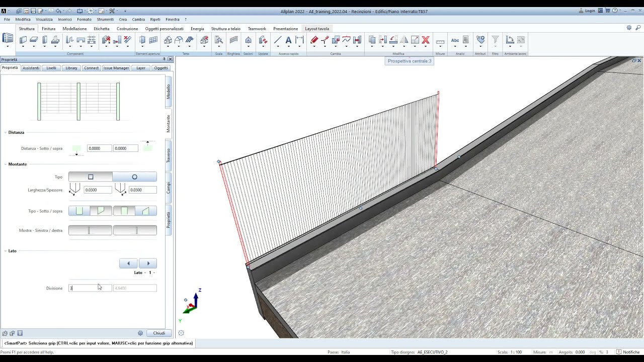Click the Divisione input field
Image resolution: width=644 pixels, height=362 pixels.
(90, 288)
